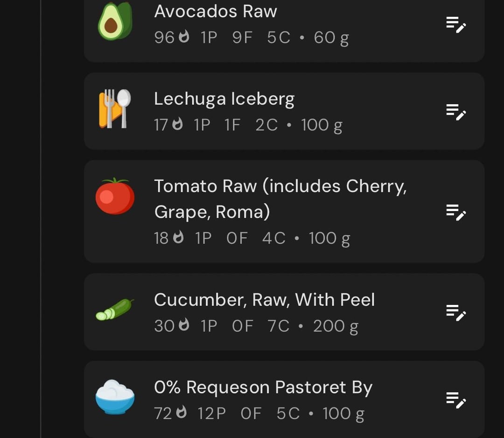Tap the 17 calories Lechuga macro line

point(248,125)
